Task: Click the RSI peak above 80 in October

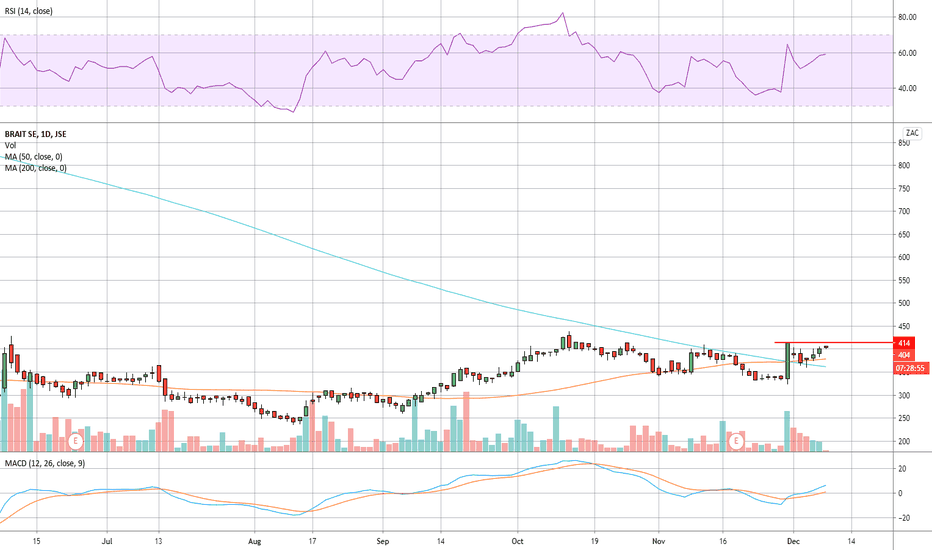Action: click(x=562, y=13)
